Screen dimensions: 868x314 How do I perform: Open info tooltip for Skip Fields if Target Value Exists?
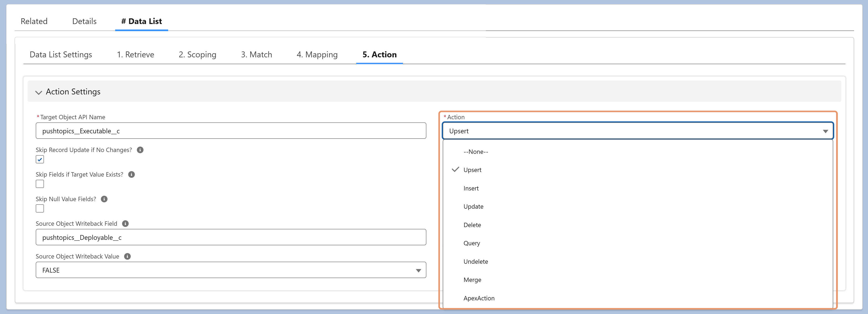(x=131, y=175)
